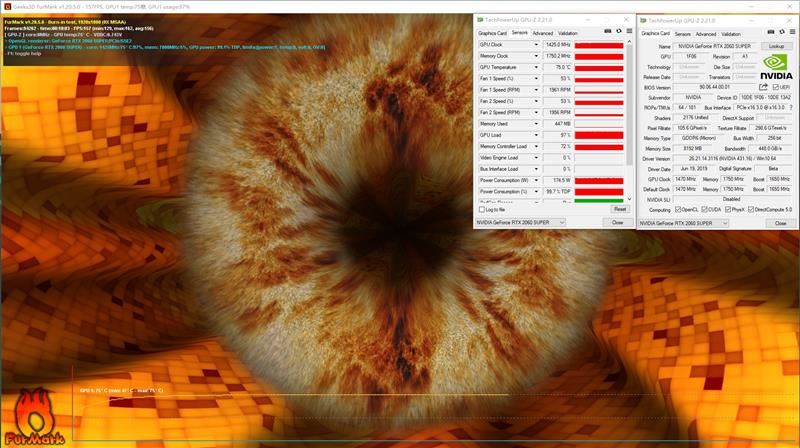Image resolution: width=800 pixels, height=448 pixels.
Task: Click the refresh icon in the Graphics Card window
Action: click(782, 32)
